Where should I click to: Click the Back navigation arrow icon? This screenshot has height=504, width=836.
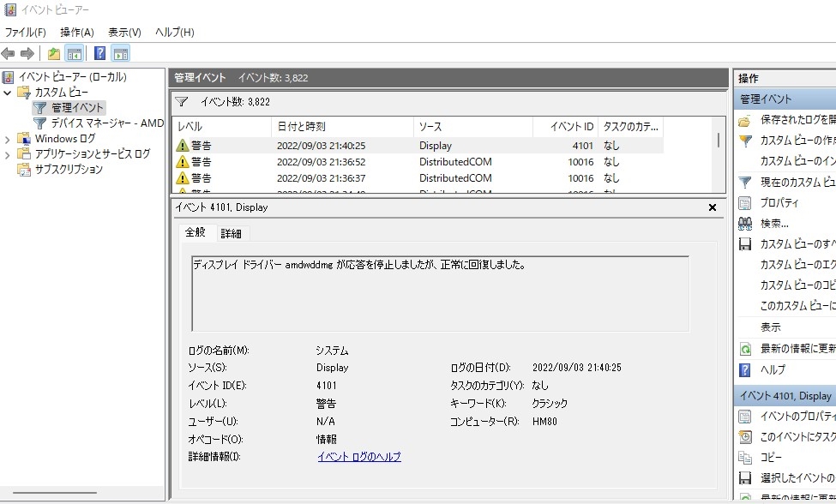pyautogui.click(x=9, y=52)
